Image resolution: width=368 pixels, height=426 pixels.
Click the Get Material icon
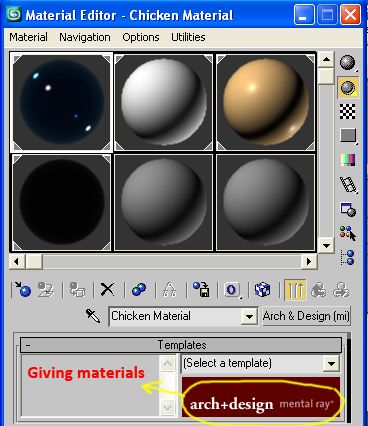click(x=23, y=289)
